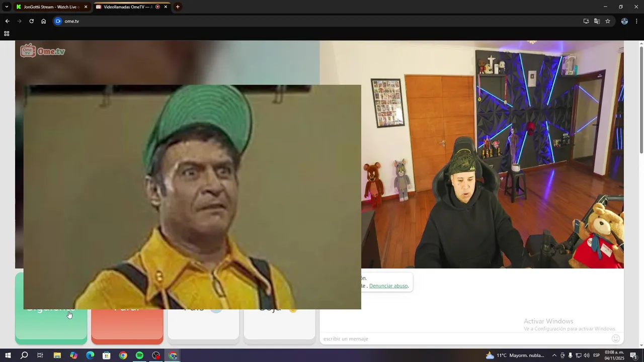Screen dimensions: 644x362
Task: Open the País selector button
Action: click(203, 326)
